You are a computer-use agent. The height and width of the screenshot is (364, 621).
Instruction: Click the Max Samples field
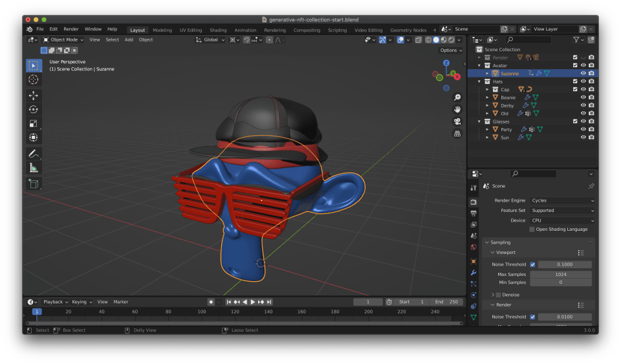tap(560, 274)
